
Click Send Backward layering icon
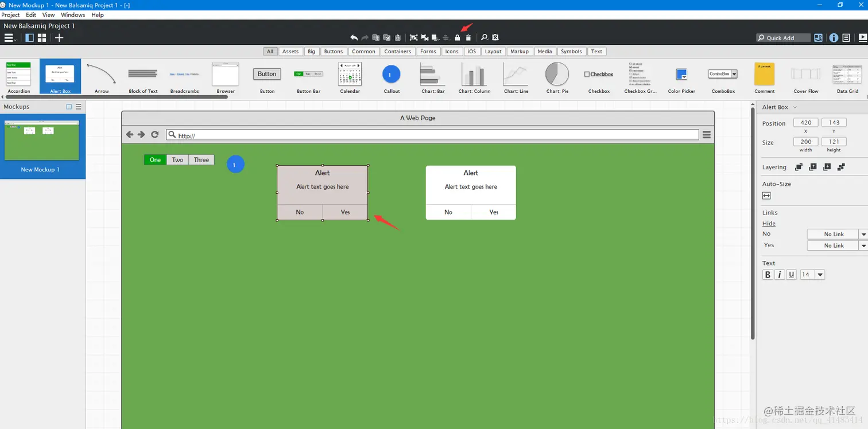point(827,167)
